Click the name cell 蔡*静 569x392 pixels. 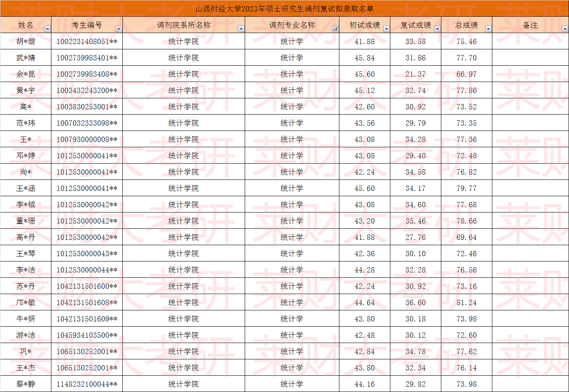26,384
